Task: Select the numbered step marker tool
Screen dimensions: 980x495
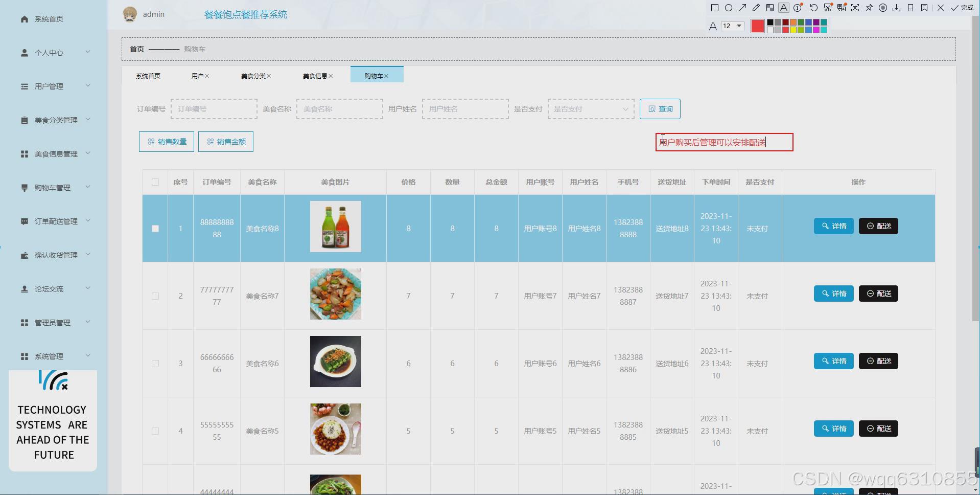Action: tap(798, 8)
